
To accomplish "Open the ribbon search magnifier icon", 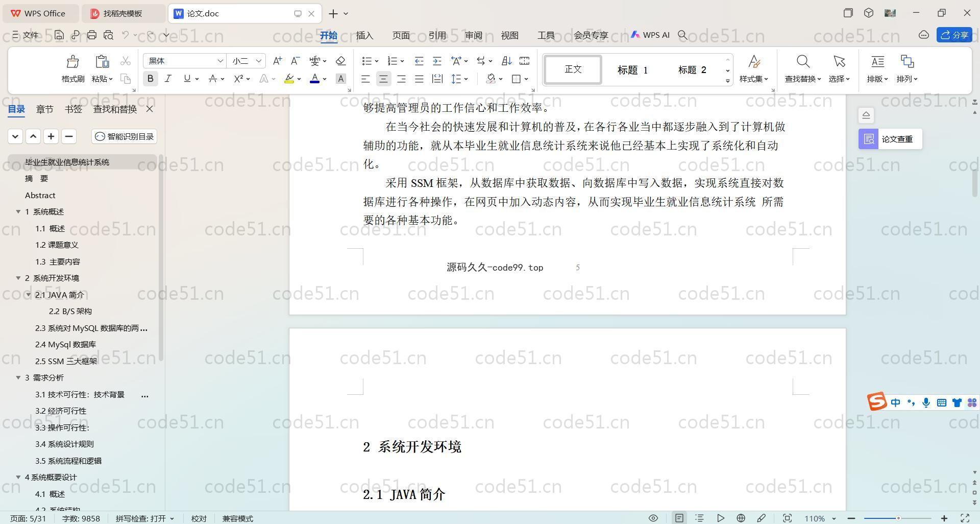I will click(682, 35).
